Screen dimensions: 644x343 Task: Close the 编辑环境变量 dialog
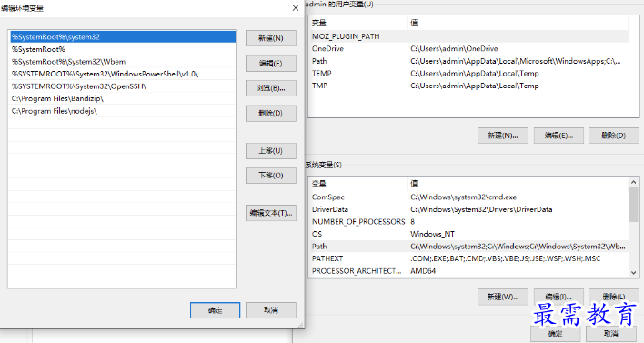296,8
